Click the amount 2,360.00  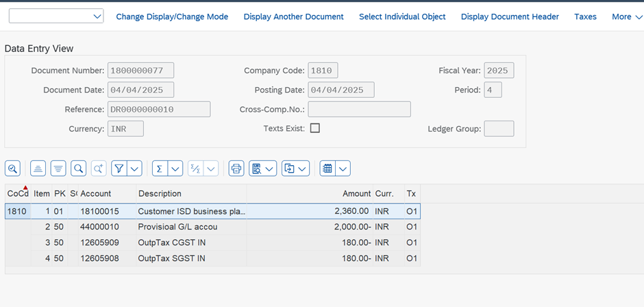310,211
